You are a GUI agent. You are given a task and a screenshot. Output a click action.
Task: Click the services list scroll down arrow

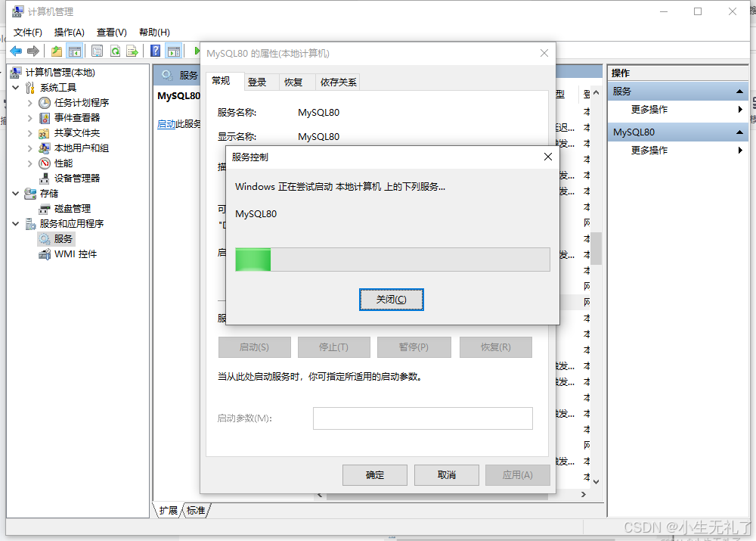(x=596, y=482)
